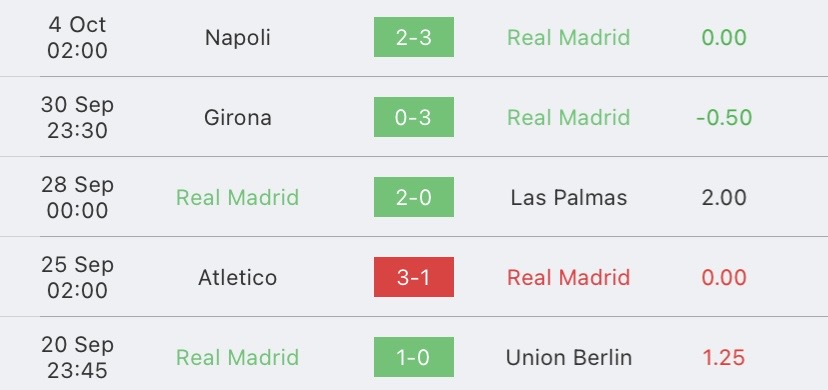Click Real Madrid in the Girona row

569,117
